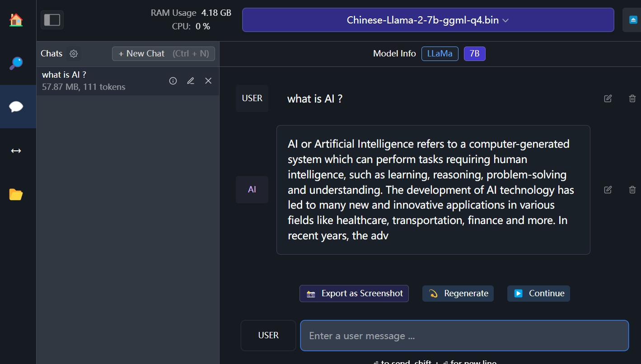Image resolution: width=641 pixels, height=364 pixels.
Task: Open the model Search page
Action: 16,63
